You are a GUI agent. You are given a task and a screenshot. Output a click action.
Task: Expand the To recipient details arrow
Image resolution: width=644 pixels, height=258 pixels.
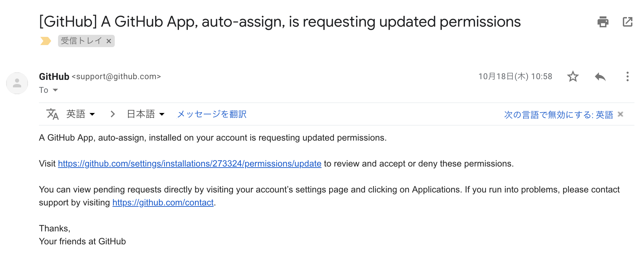55,90
